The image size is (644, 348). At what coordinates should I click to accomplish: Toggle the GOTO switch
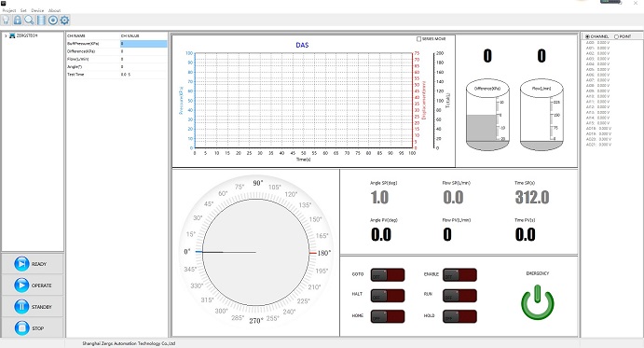[x=388, y=275]
